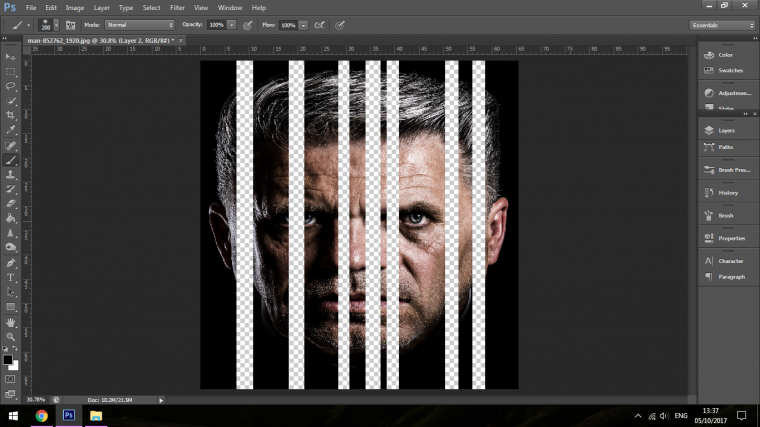760x427 pixels.
Task: Select the Move tool
Action: coord(10,57)
